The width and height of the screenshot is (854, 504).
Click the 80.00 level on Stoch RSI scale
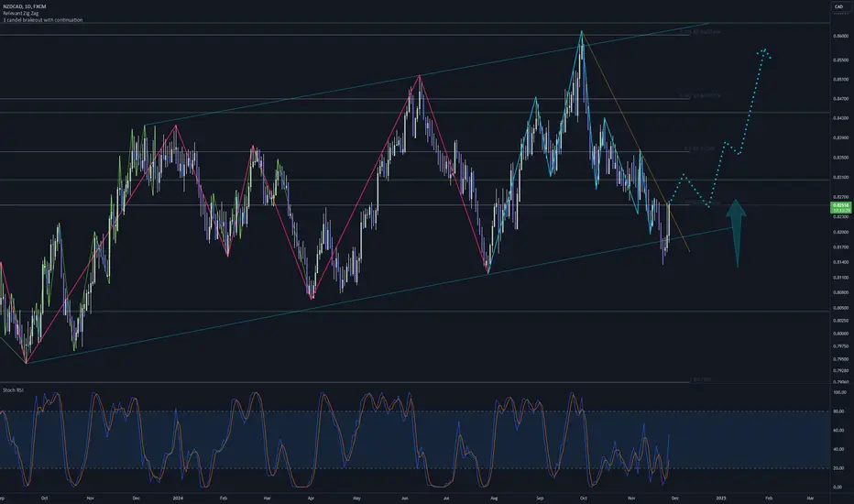click(838, 411)
